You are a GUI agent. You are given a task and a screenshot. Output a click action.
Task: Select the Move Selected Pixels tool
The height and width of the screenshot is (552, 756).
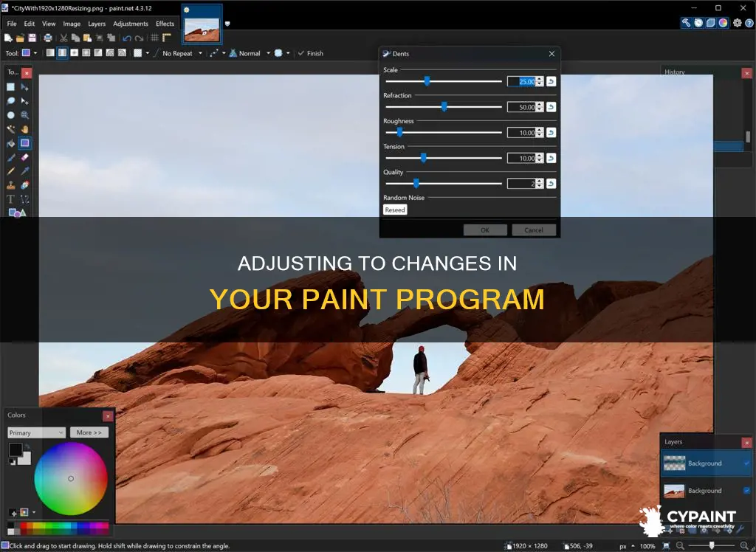24,87
